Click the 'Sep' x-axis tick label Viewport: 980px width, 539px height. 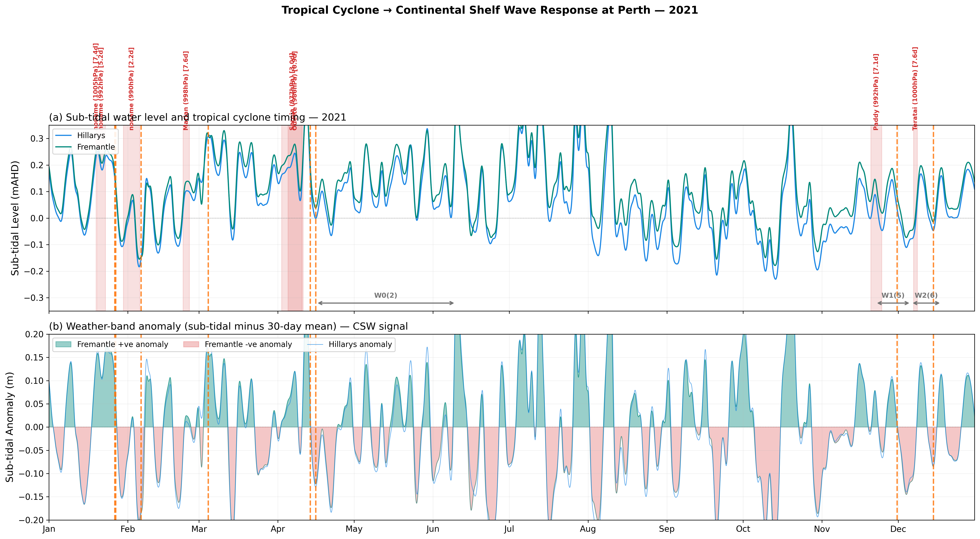(x=667, y=529)
